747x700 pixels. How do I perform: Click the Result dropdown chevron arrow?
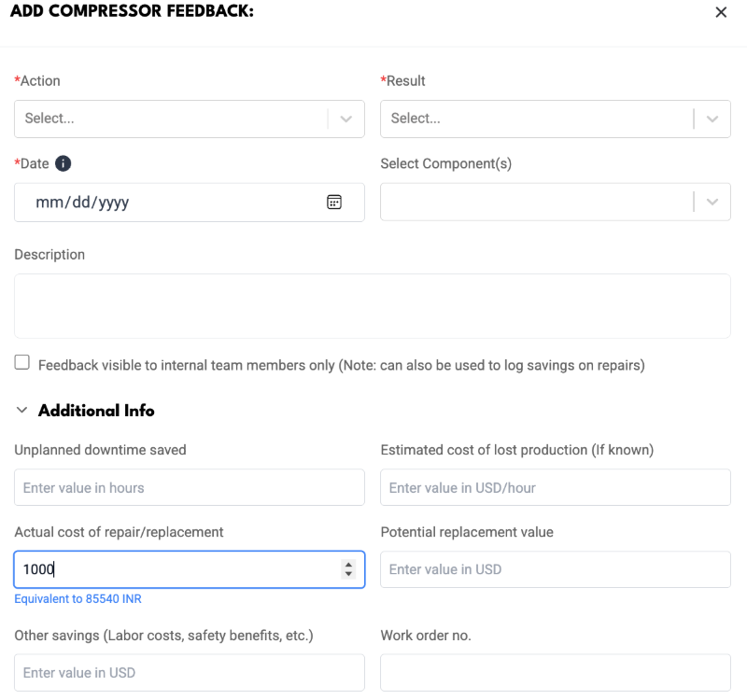point(712,119)
